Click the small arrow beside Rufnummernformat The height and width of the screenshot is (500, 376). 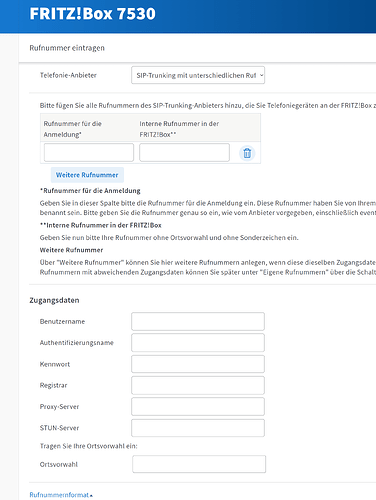click(91, 496)
